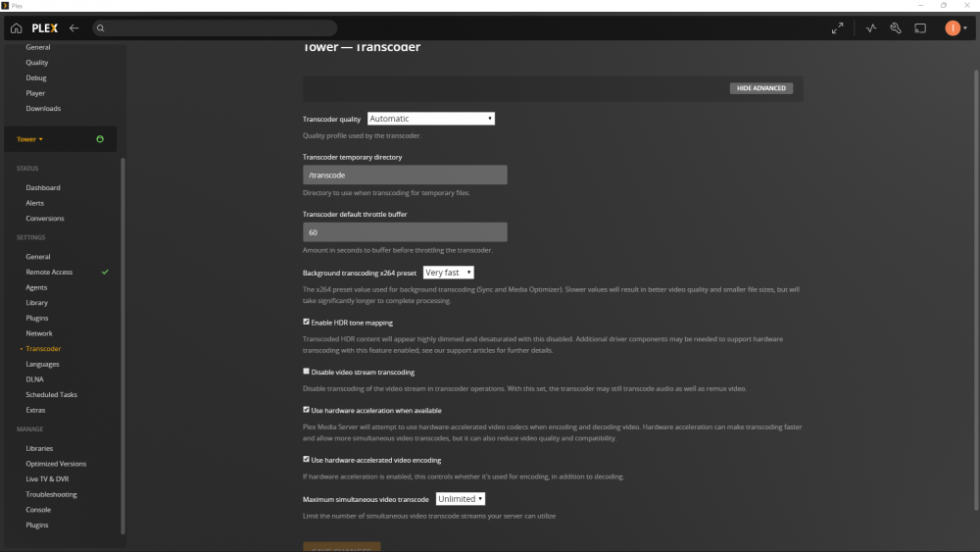980x552 pixels.
Task: Open the user account avatar
Action: (952, 28)
